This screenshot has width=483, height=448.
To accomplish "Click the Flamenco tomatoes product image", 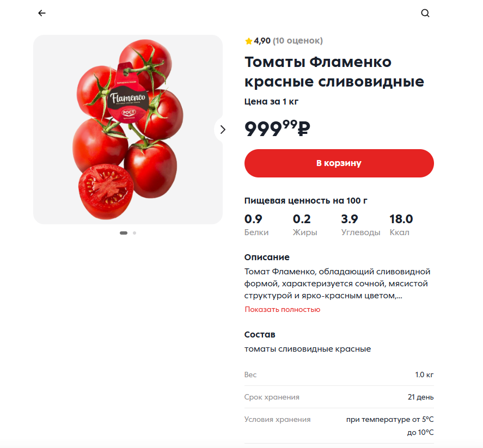I will 128,130.
